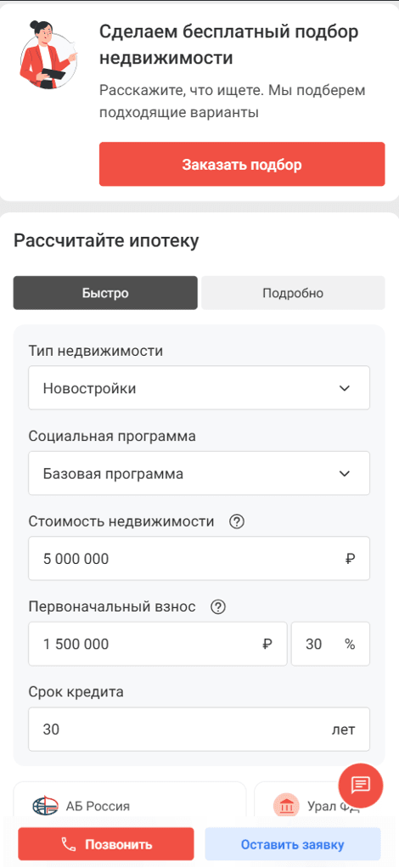Screen dimensions: 399x868
Task: Click the help icon beside Стоимость недвижимости
Action: click(x=237, y=521)
